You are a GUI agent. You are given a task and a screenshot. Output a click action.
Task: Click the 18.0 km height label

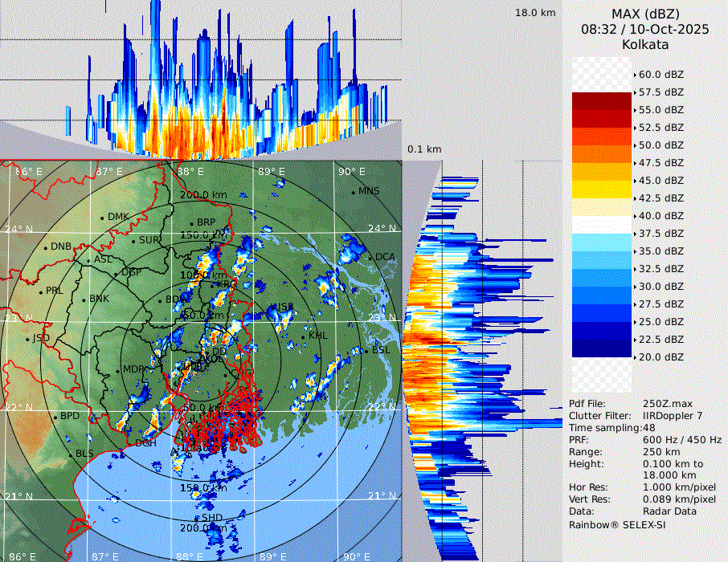coord(535,13)
